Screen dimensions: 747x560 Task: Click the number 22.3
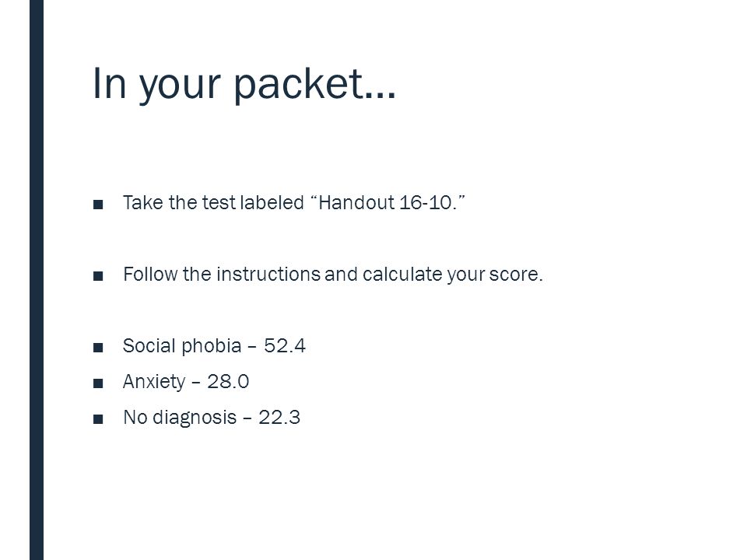279,417
